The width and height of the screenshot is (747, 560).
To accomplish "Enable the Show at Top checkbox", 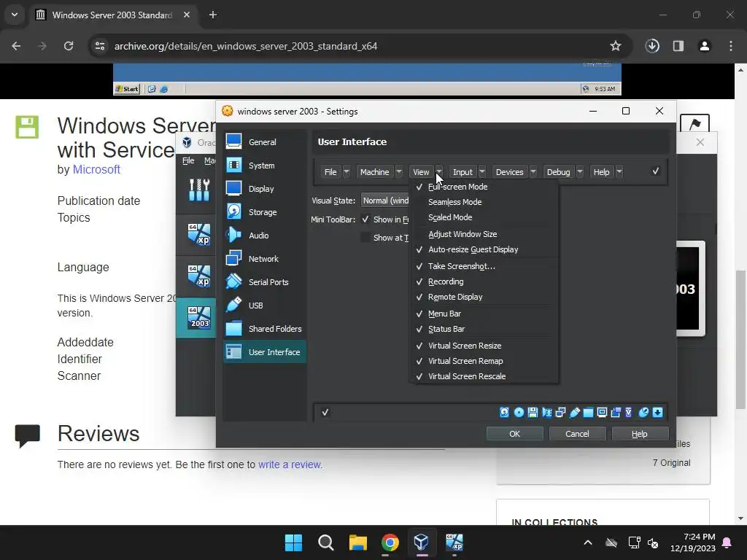I will click(x=365, y=238).
